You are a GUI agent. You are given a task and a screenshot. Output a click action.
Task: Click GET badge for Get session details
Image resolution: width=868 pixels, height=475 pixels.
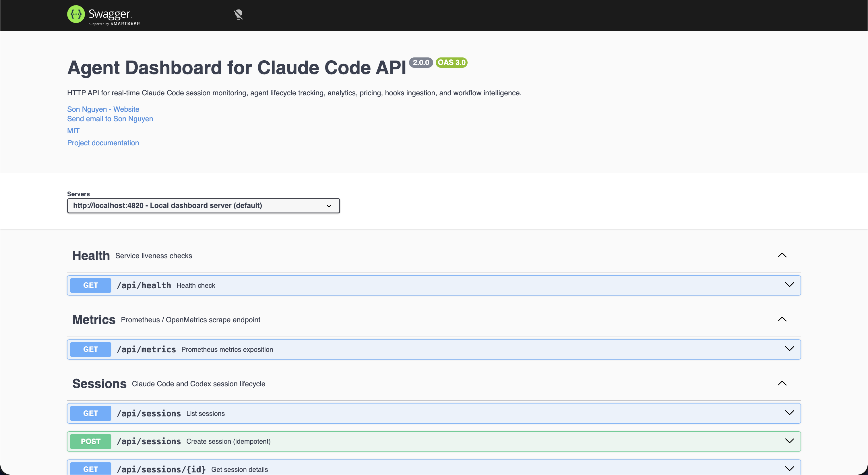tap(91, 469)
